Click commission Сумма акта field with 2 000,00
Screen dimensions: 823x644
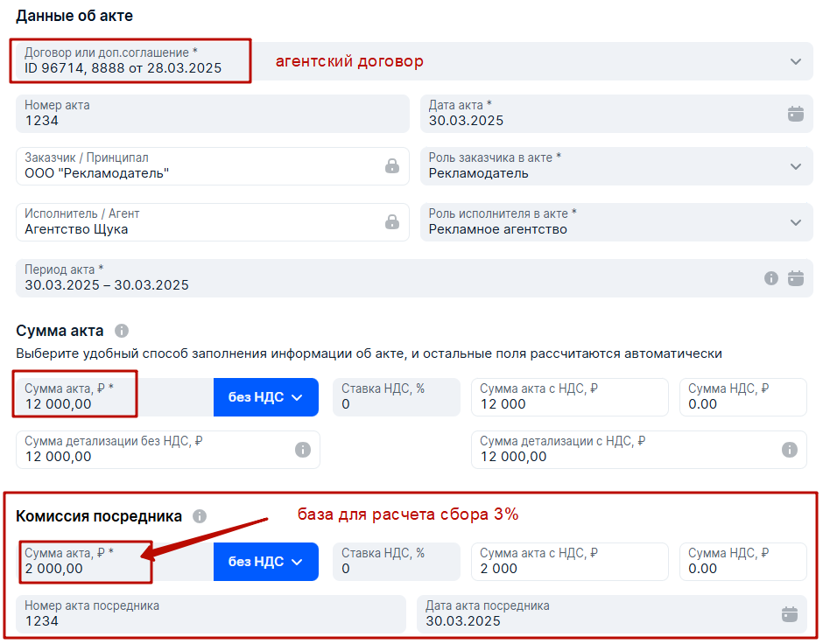pyautogui.click(x=115, y=561)
